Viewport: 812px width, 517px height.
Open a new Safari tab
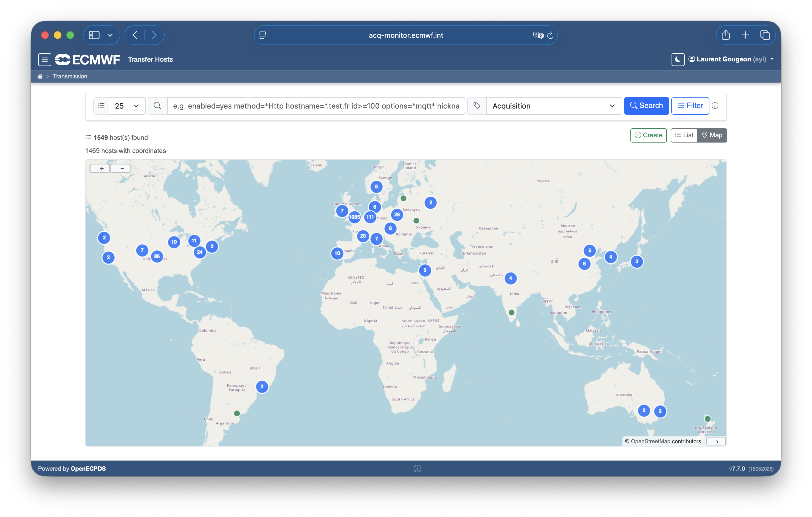click(x=745, y=35)
